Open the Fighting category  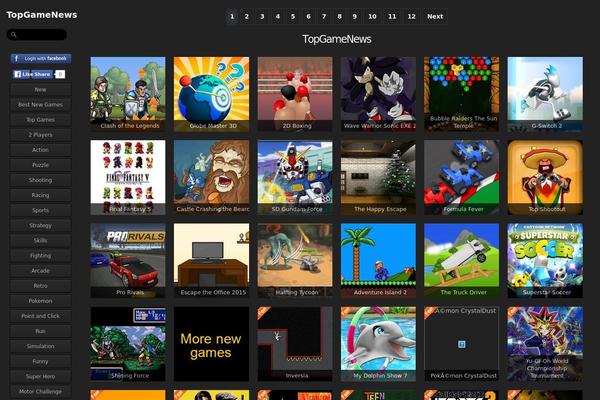(x=40, y=256)
